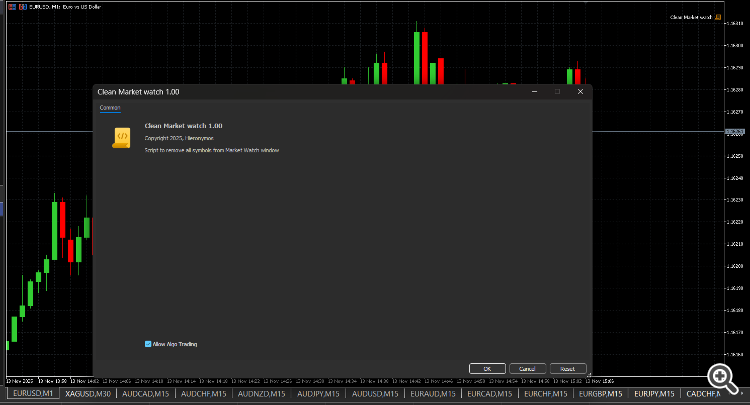Click the script description about Market Watch
This screenshot has height=405, width=750.
tap(211, 150)
